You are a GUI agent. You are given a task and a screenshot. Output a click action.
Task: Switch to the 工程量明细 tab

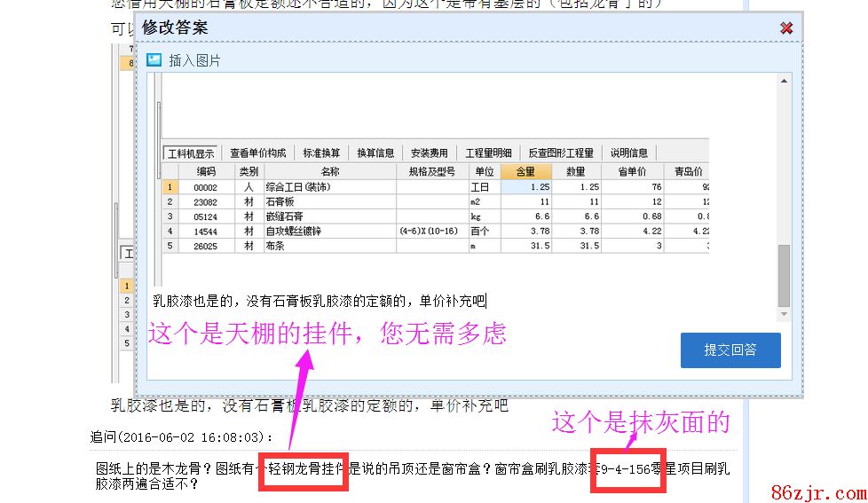click(489, 153)
